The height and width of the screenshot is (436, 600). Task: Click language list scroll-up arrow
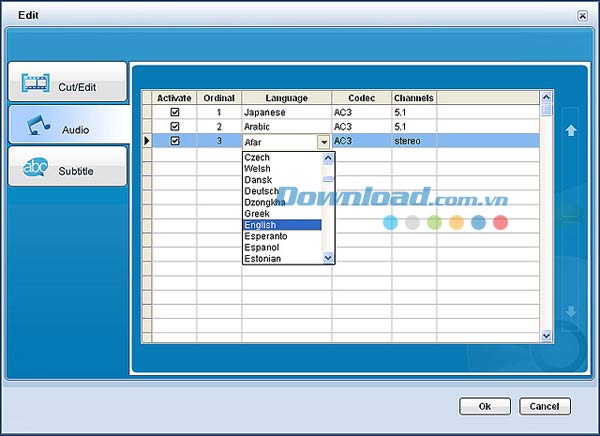328,158
